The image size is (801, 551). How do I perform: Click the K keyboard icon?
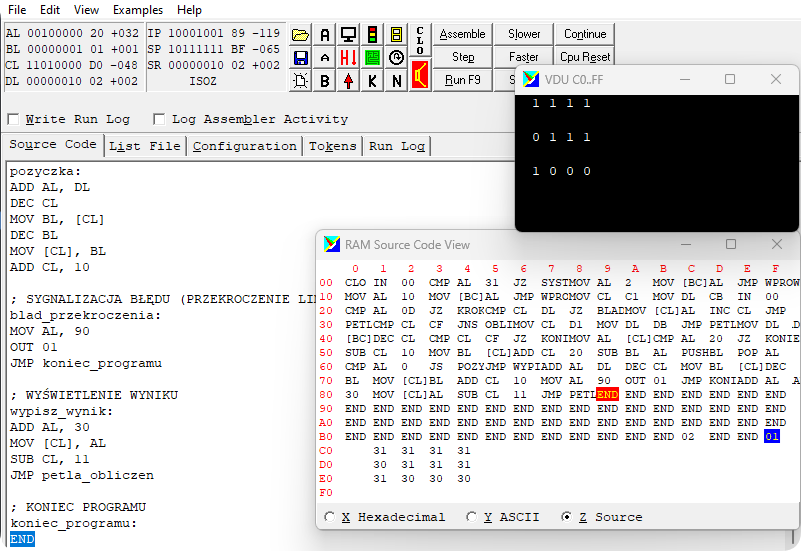[x=372, y=81]
